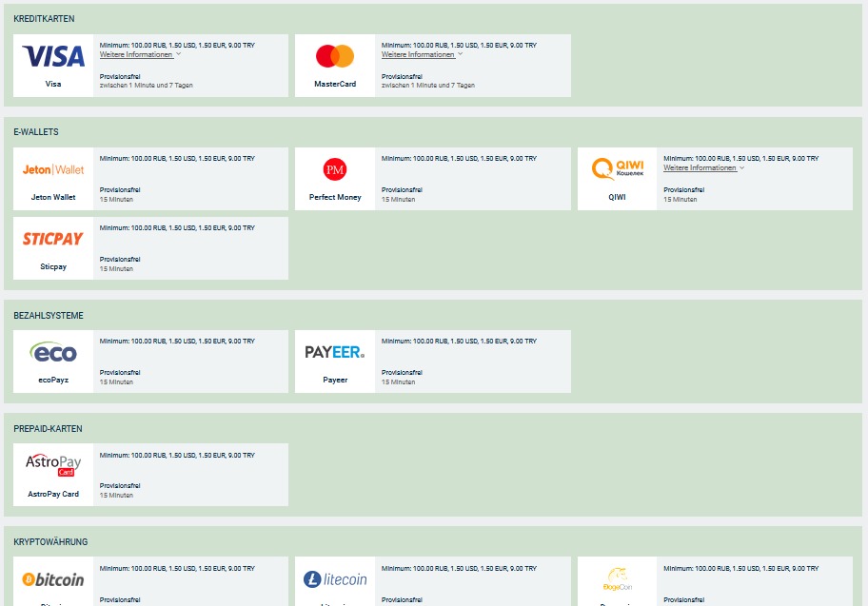Click MasterCard's 'zwischen 1 Minute und 7 Tagen' text
The image size is (868, 606).
[428, 86]
